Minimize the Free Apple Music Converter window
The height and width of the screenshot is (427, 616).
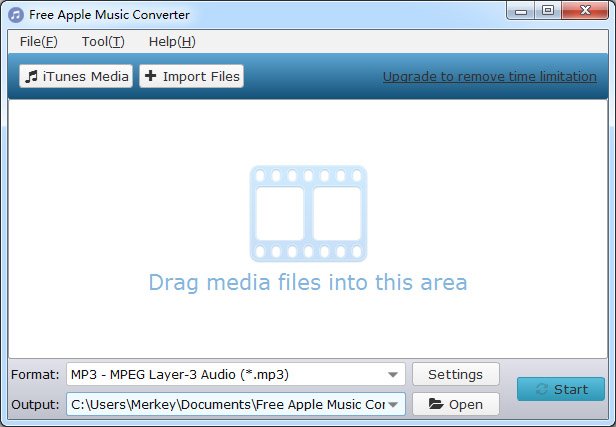[521, 11]
